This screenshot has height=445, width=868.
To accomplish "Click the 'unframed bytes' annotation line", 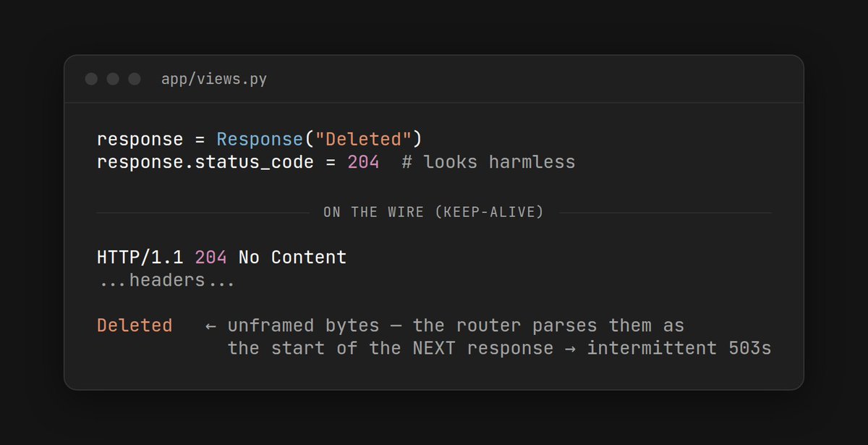I will point(445,326).
